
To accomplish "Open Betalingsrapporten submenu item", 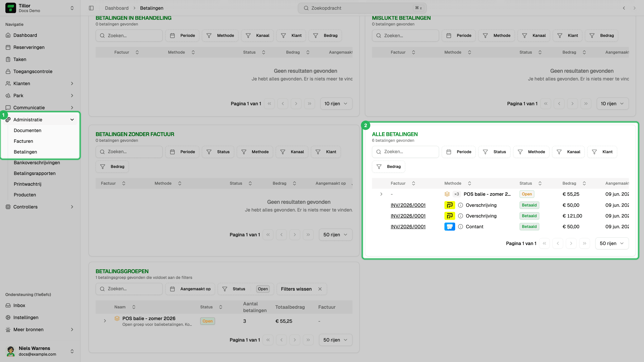I will pos(35,173).
